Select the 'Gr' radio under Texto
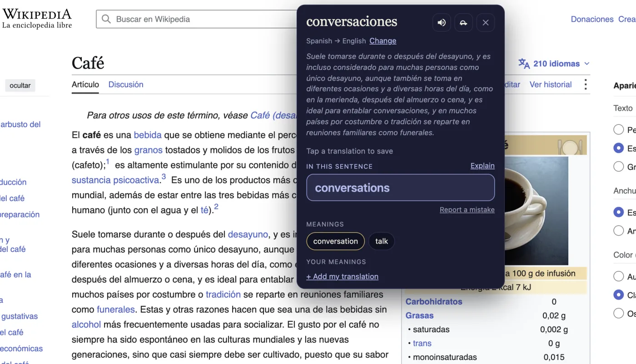The image size is (636, 364). (618, 167)
